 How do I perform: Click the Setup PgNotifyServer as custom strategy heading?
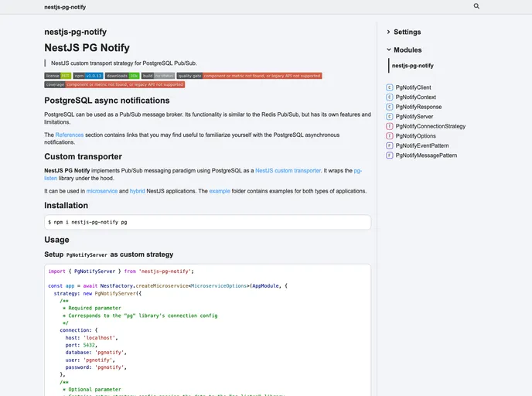(x=108, y=254)
